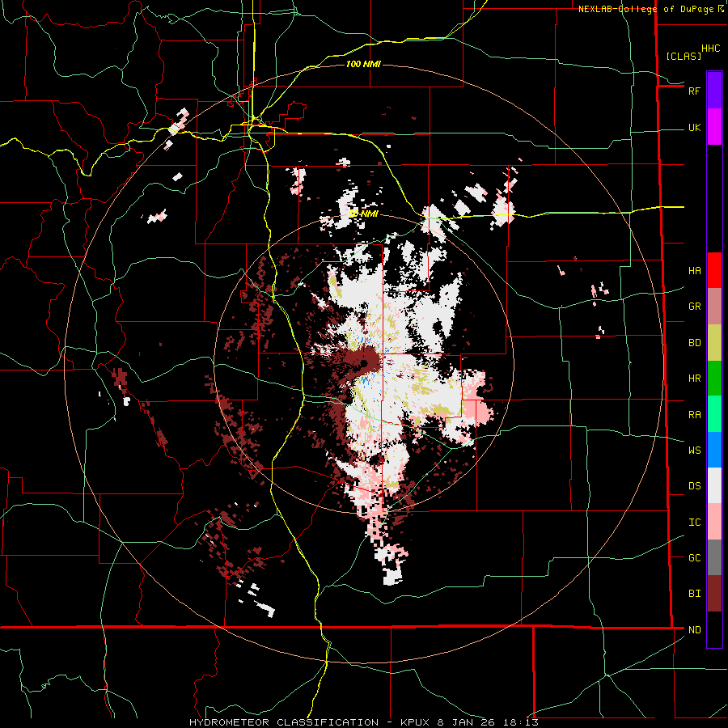This screenshot has height=728, width=728.
Task: Select the 'RA' legend label
Action: point(694,415)
